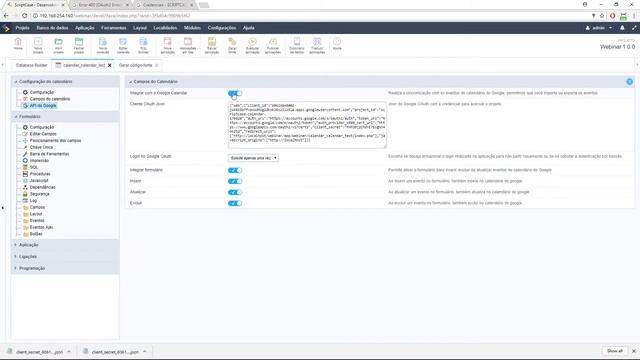Open the SQL tree item
This screenshot has height=360, width=640.
33,167
